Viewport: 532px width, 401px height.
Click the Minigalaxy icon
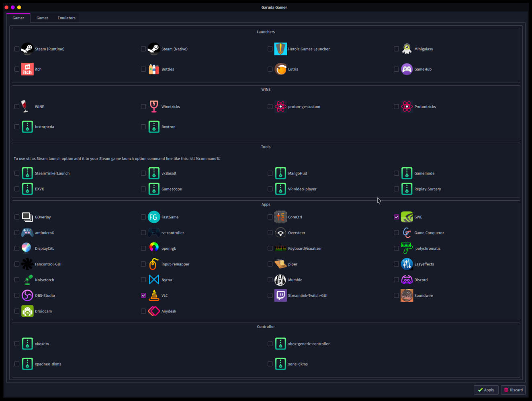coord(407,49)
